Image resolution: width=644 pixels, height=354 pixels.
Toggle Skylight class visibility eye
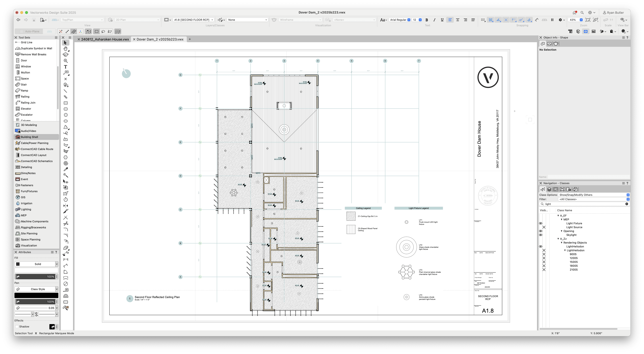(x=541, y=235)
